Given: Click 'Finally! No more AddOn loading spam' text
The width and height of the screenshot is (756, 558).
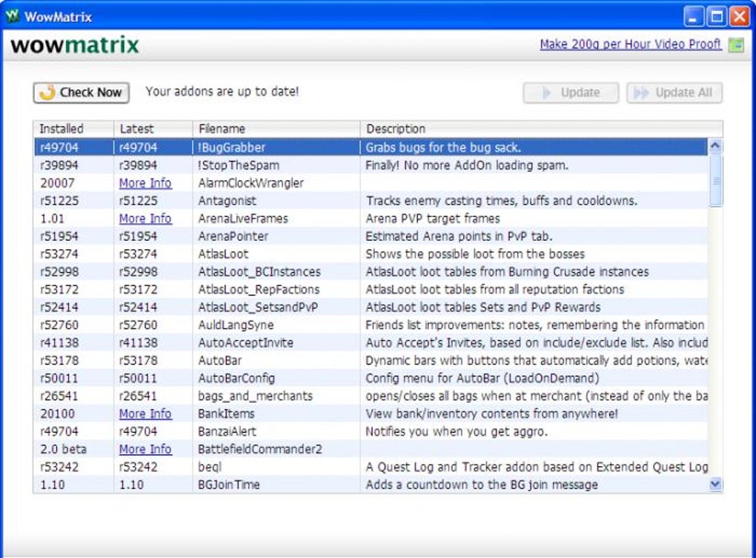Looking at the screenshot, I should click(x=467, y=165).
